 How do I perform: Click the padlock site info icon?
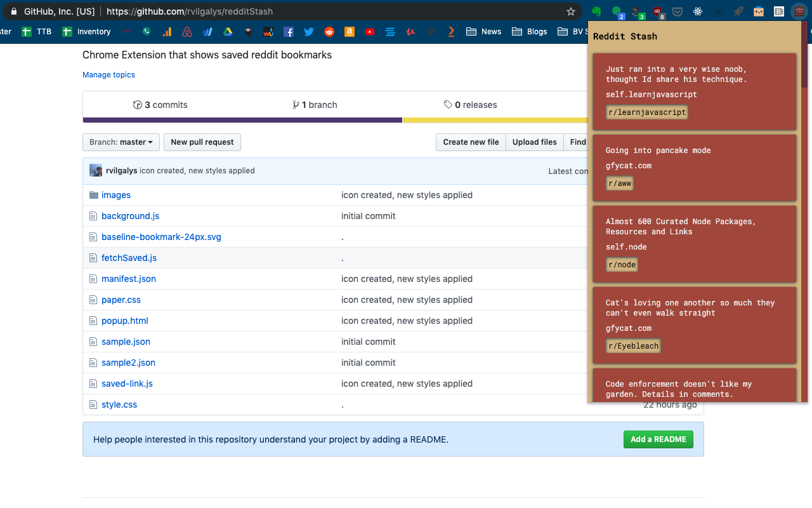pyautogui.click(x=14, y=11)
